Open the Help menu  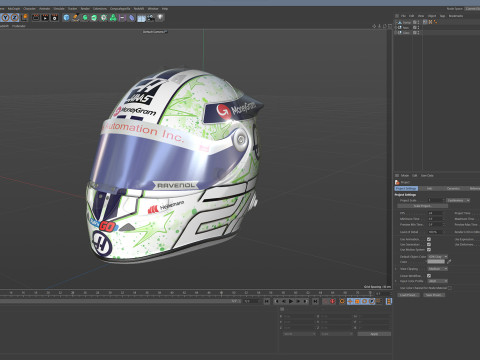[x=165, y=9]
